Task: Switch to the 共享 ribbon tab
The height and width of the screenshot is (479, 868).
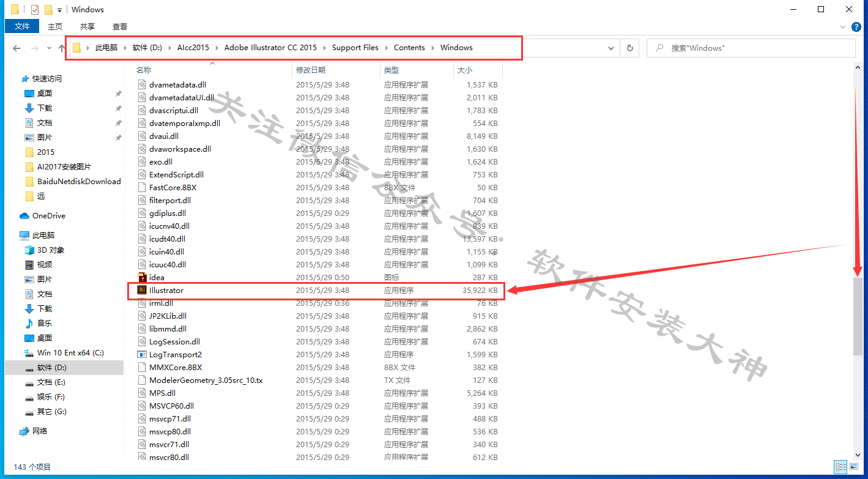Action: tap(87, 26)
